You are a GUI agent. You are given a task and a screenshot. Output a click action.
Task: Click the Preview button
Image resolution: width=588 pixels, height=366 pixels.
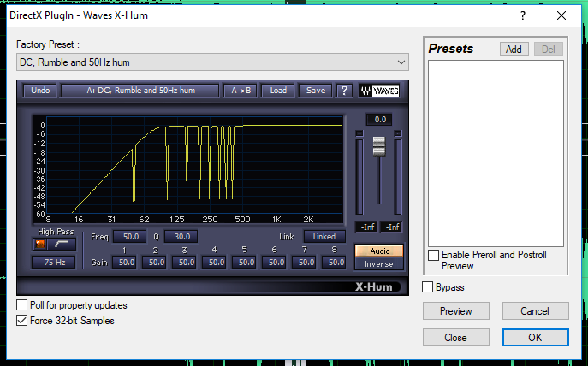(456, 311)
